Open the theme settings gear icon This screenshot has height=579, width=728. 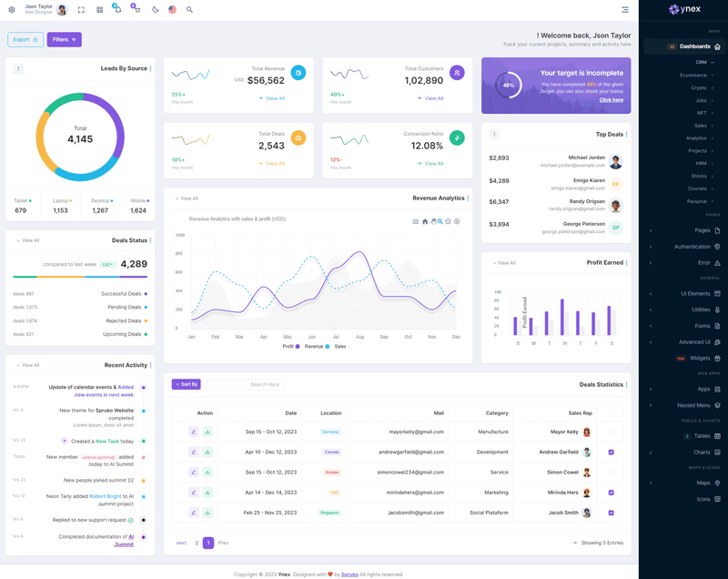coord(11,10)
